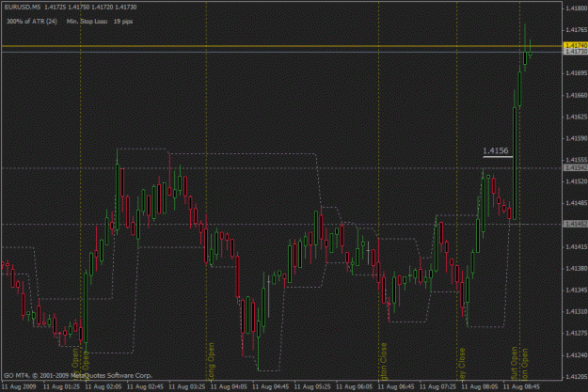Screen dimensions: 588x392
Task: Click the '11 Aug 07:25' time label
Action: 438,386
